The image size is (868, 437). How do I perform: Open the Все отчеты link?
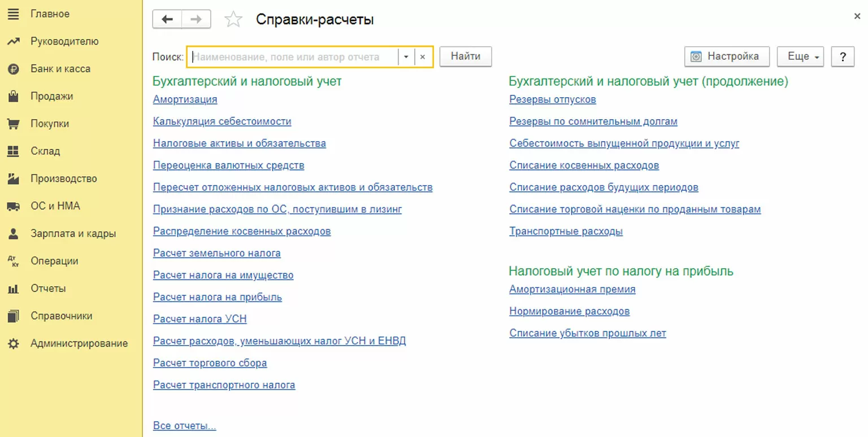point(184,426)
